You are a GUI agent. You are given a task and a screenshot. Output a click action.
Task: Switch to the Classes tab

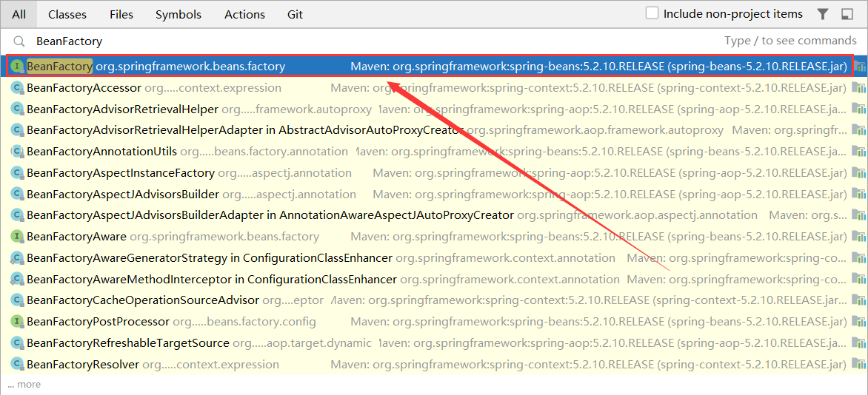tap(66, 14)
